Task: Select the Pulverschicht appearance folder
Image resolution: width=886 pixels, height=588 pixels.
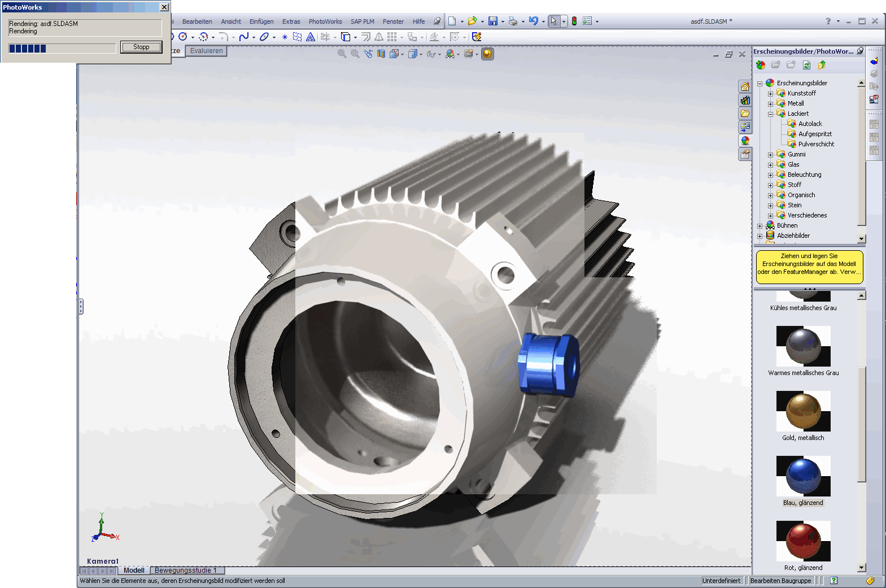Action: click(x=816, y=144)
